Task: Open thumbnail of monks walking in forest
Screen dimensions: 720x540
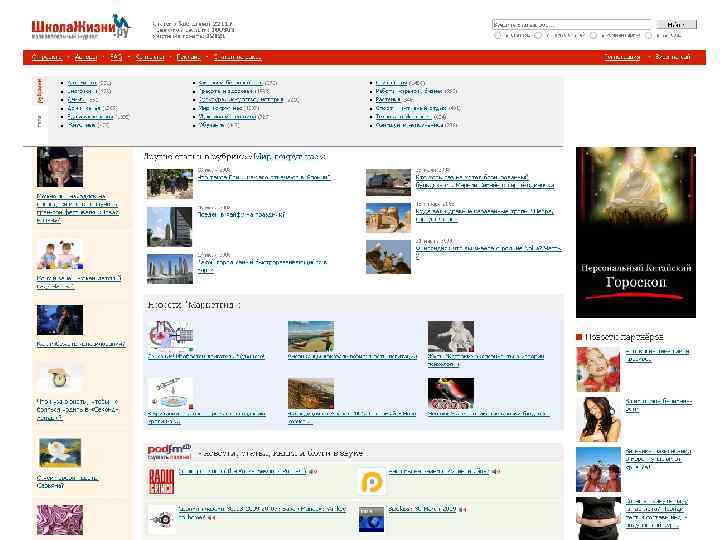Action: [169, 183]
